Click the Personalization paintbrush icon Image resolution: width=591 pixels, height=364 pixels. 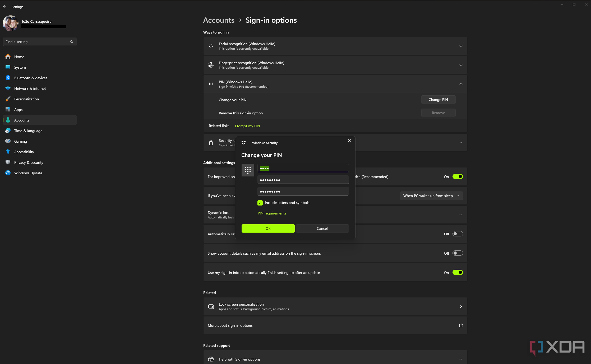click(8, 99)
